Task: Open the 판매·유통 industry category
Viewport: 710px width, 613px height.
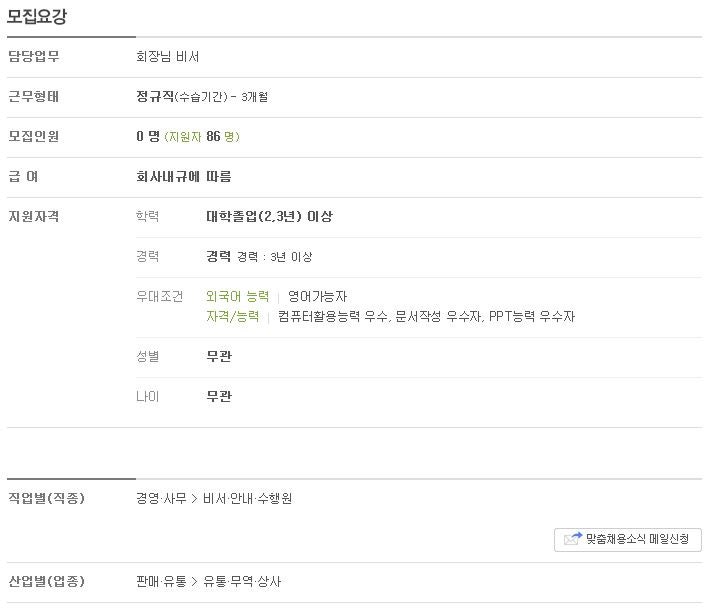Action: tap(161, 581)
